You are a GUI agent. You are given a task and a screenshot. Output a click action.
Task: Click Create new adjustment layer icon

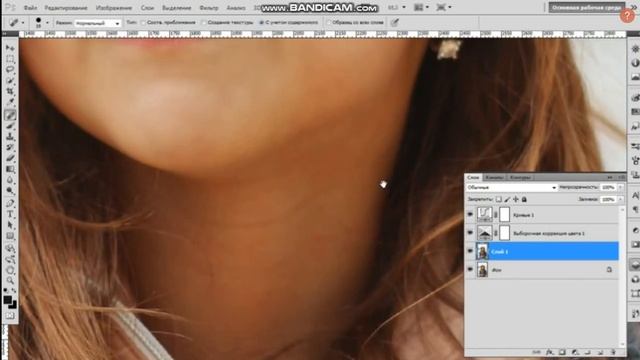[575, 352]
